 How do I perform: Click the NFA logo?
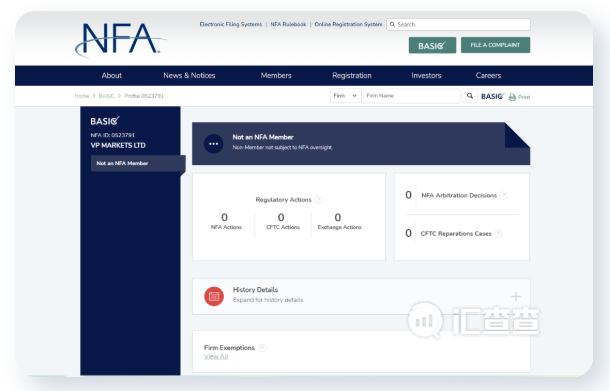point(120,40)
